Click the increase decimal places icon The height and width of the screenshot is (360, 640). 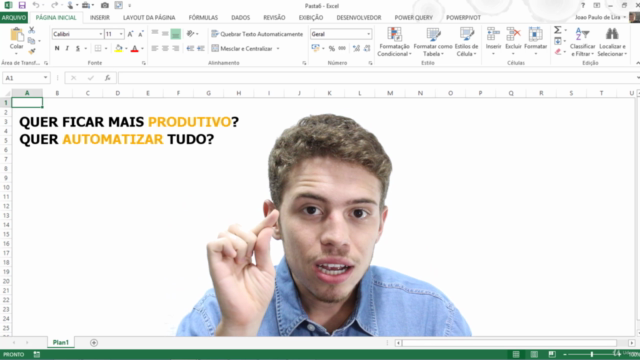[356, 49]
